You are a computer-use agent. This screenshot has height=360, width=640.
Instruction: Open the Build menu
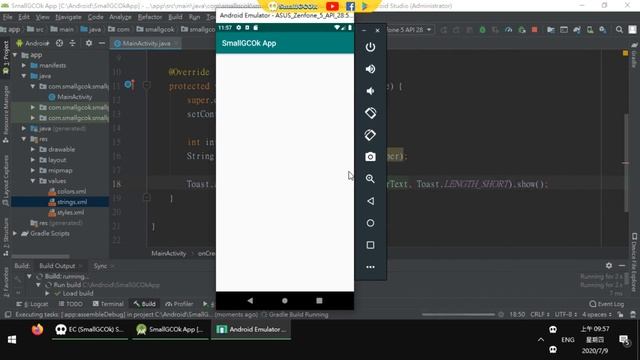tap(176, 17)
